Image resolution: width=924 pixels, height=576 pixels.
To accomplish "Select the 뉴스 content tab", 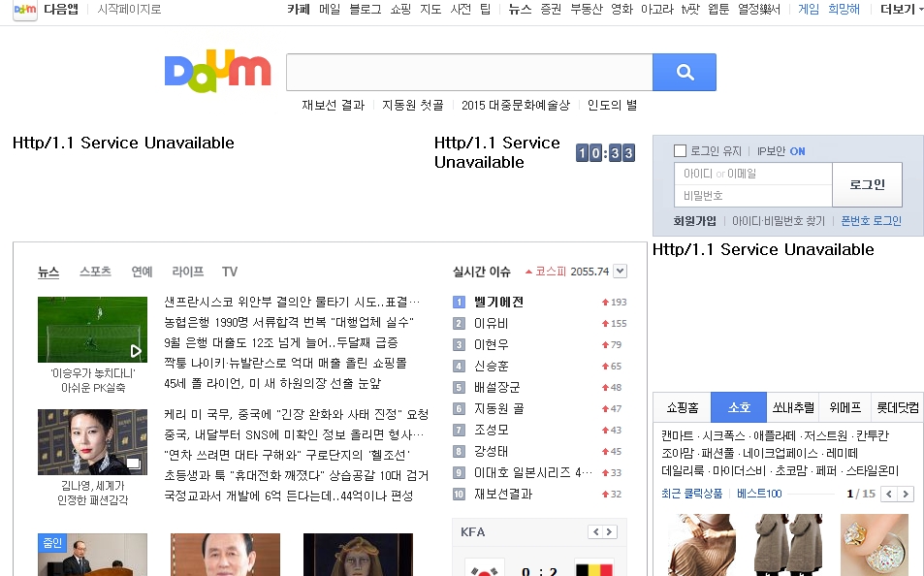I will (x=48, y=272).
